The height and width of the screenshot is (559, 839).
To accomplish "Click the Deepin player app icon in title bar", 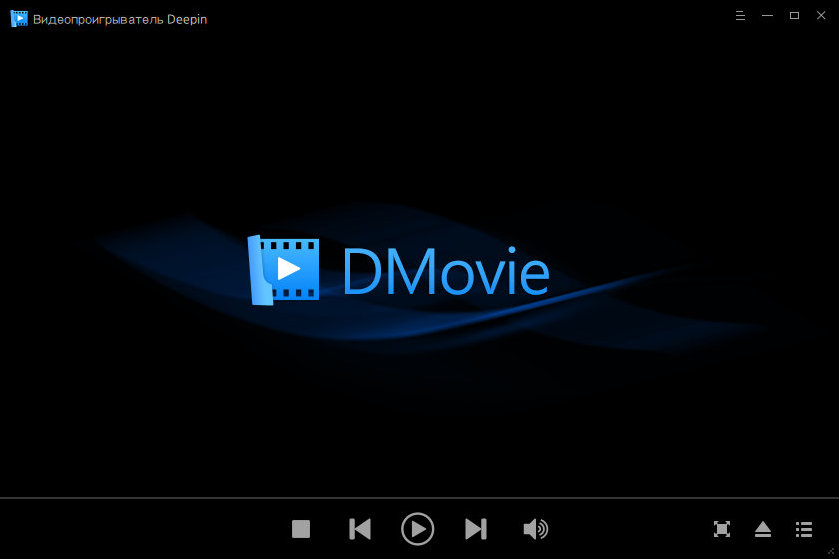I will pyautogui.click(x=19, y=18).
